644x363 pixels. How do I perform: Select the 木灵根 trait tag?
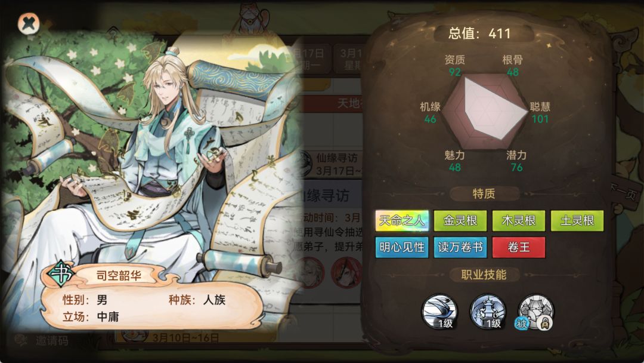[x=519, y=221]
